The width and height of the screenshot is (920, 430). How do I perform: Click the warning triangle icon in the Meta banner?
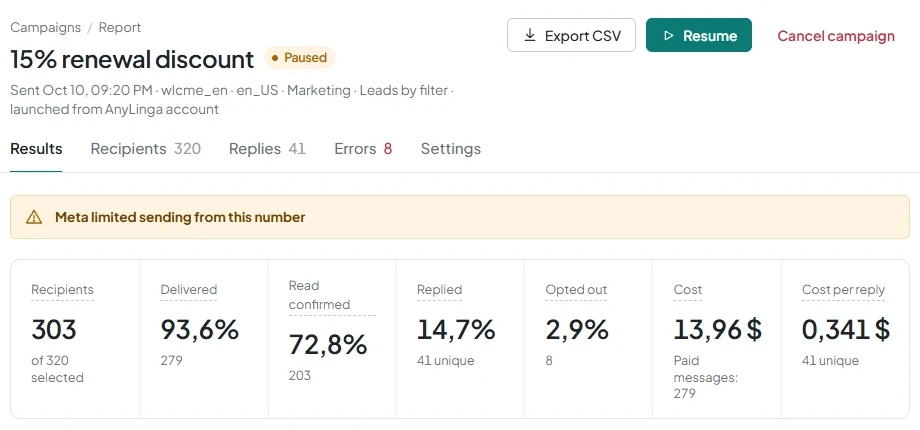[x=34, y=218]
